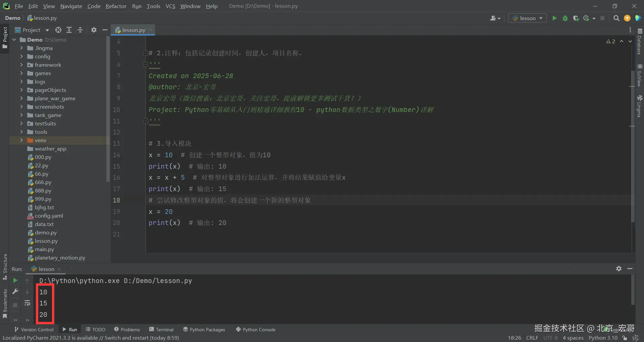The image size is (644, 342).
Task: Rerun lesson in Run tool window
Action: pyautogui.click(x=15, y=280)
